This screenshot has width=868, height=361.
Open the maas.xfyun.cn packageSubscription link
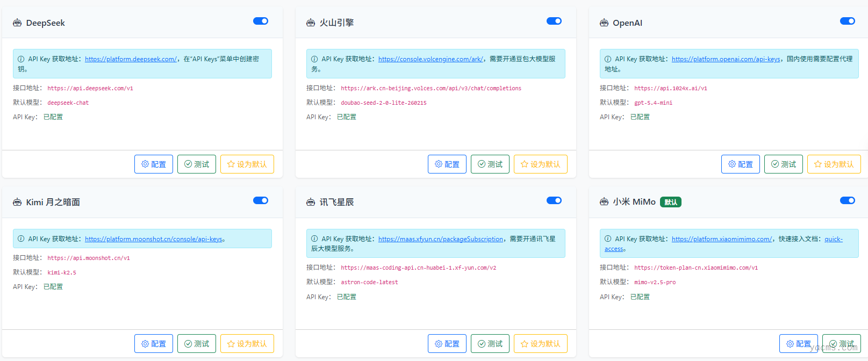point(441,239)
